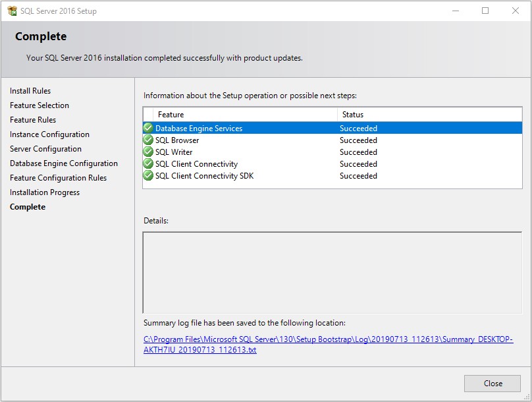The height and width of the screenshot is (402, 532).
Task: Click the SQL Server Setup title bar icon
Action: [12, 11]
